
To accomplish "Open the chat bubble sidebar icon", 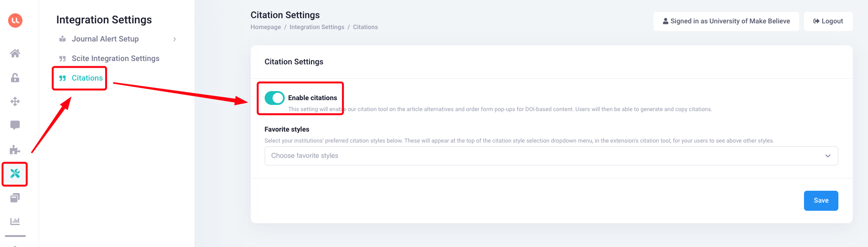I will point(15,125).
